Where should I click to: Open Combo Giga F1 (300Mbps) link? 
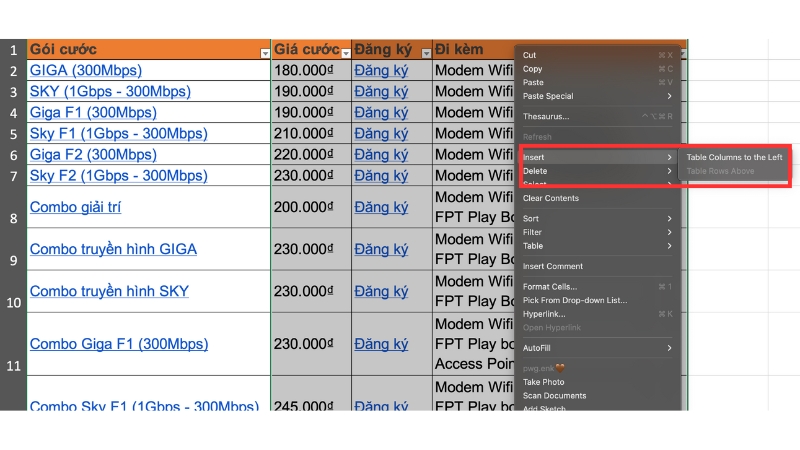[119, 344]
